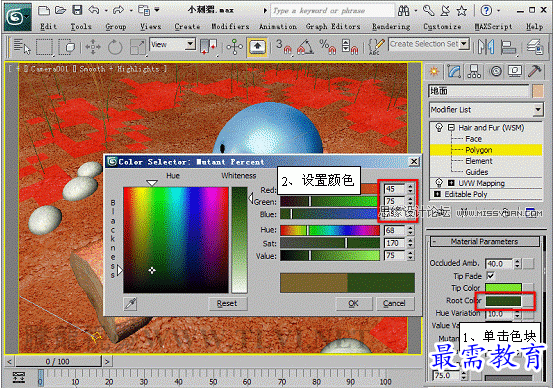Open Help question mark icon
Image resolution: width=553 pixels, height=388 pixels.
point(486,11)
